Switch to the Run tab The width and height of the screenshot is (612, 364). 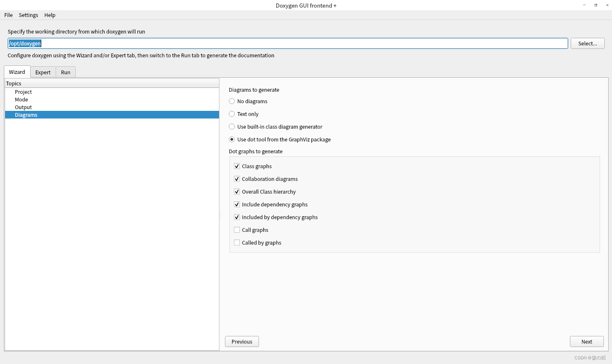click(65, 72)
